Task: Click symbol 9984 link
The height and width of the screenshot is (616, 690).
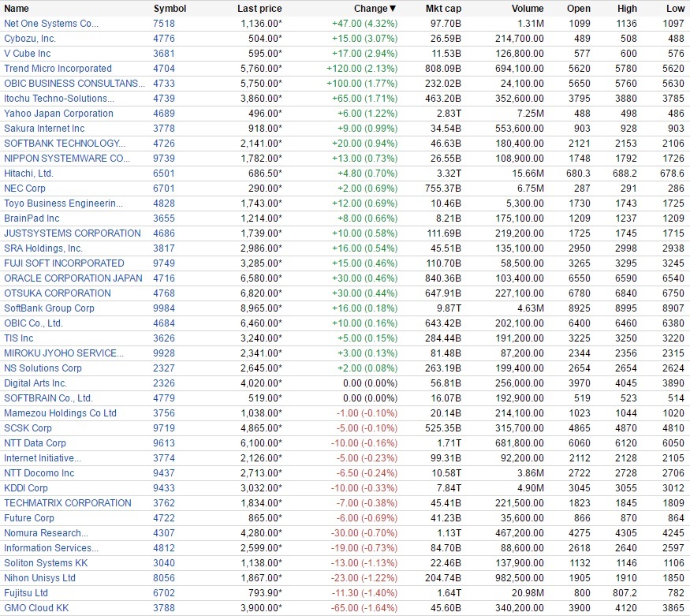Action: 164,308
